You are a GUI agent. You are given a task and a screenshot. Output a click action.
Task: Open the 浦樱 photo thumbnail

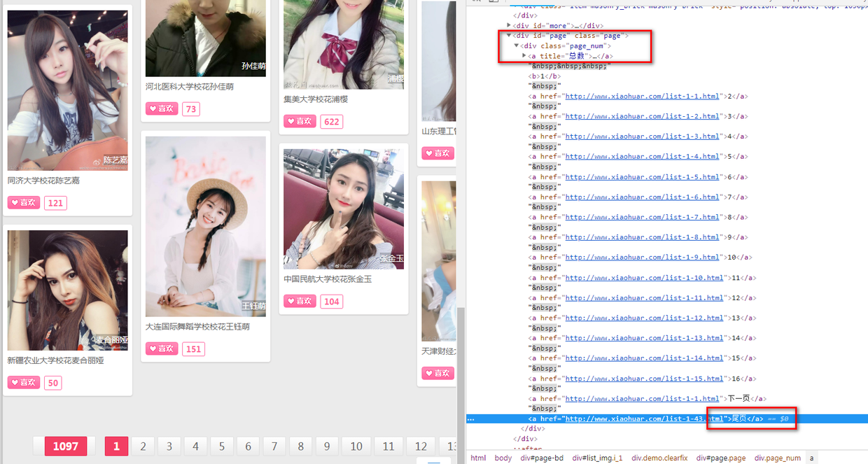344,44
